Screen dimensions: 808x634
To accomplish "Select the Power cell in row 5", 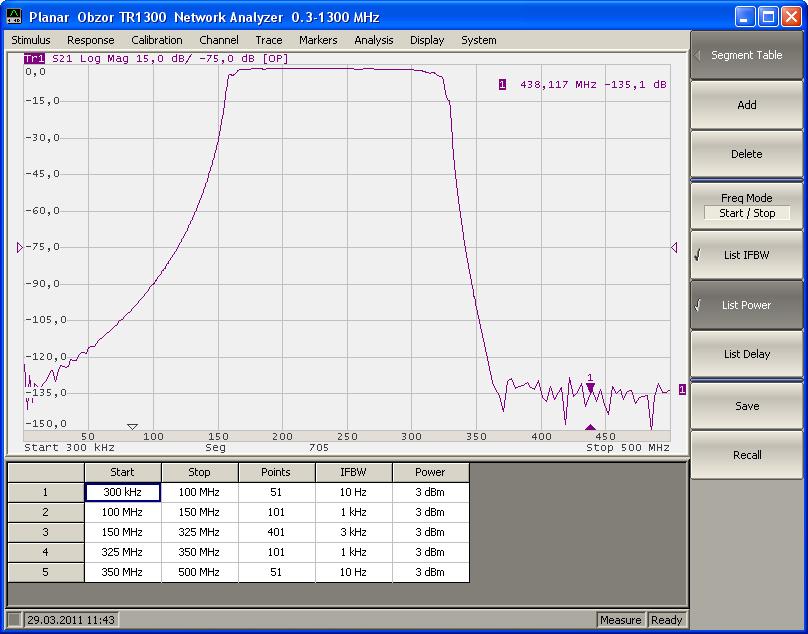I will tap(430, 572).
